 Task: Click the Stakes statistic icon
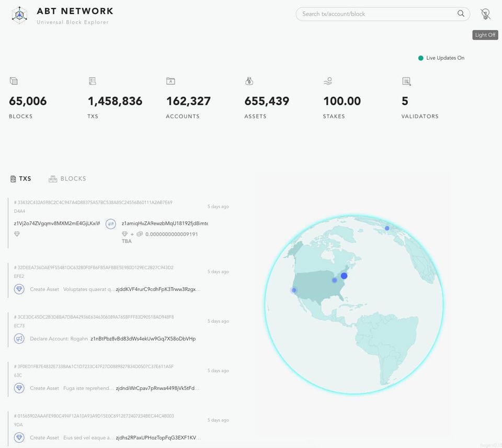click(328, 81)
